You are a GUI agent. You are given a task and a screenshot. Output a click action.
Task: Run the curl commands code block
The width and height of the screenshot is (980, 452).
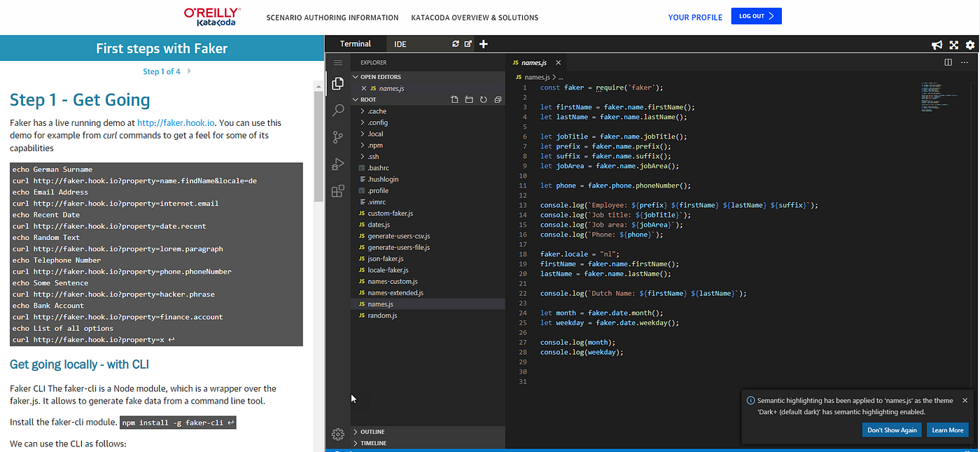pyautogui.click(x=156, y=255)
